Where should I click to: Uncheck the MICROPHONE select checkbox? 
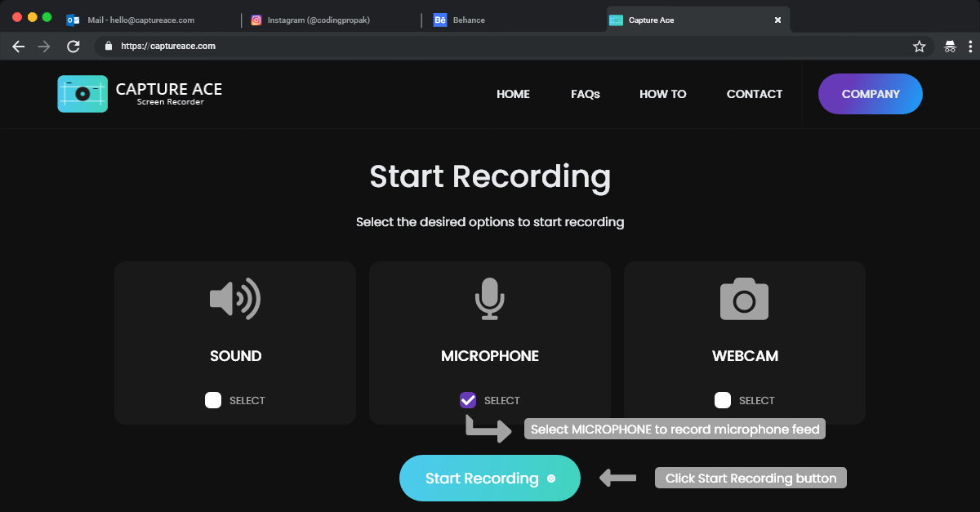468,400
